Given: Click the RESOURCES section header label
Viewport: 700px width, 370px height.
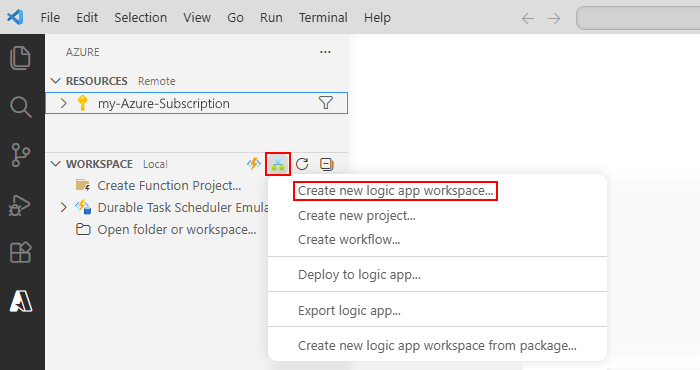Looking at the screenshot, I should 97,81.
